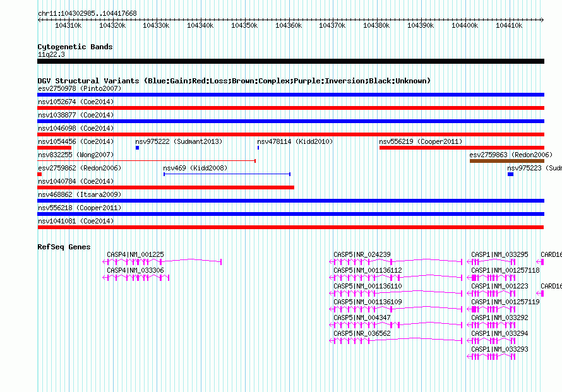Open the CASP1|NM_033294 transcript label
The image size is (562, 392).
pyautogui.click(x=499, y=333)
